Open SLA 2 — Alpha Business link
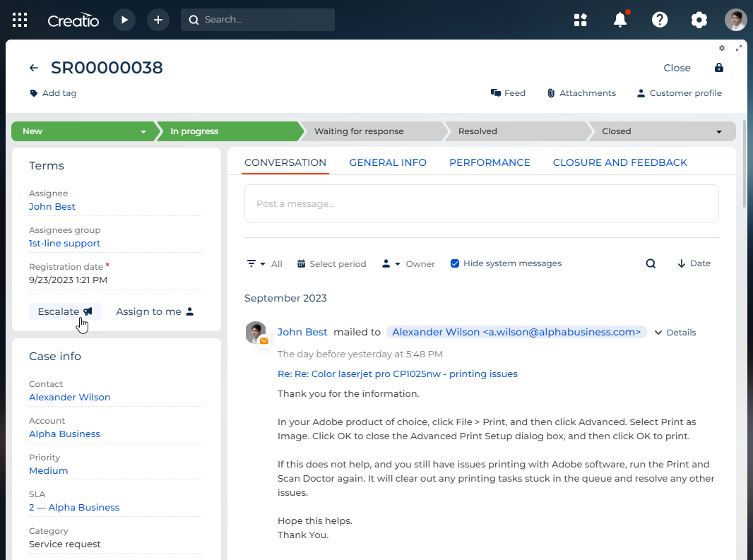Screen dimensions: 753x560 click(74, 508)
